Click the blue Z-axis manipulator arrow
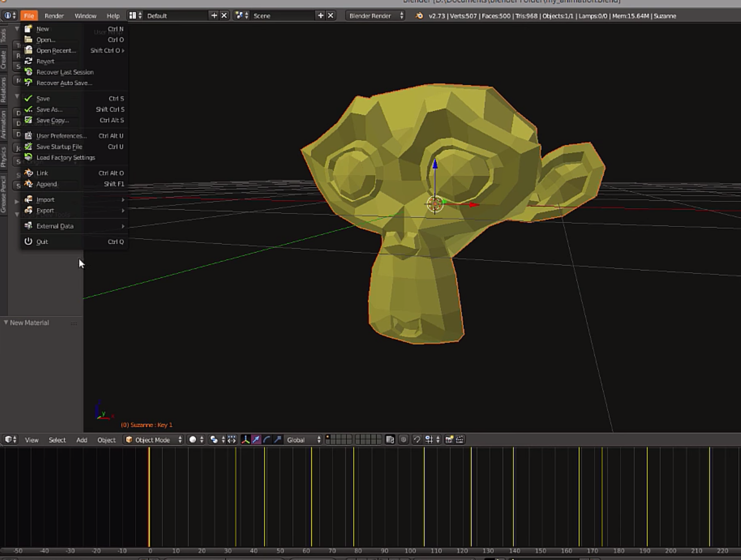Screen dimensions: 741x560 435,165
